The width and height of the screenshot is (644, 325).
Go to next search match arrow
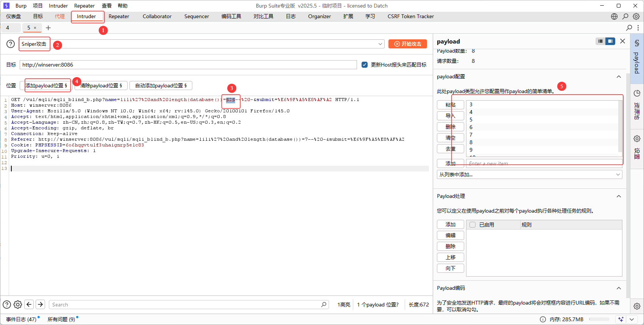pyautogui.click(x=41, y=304)
